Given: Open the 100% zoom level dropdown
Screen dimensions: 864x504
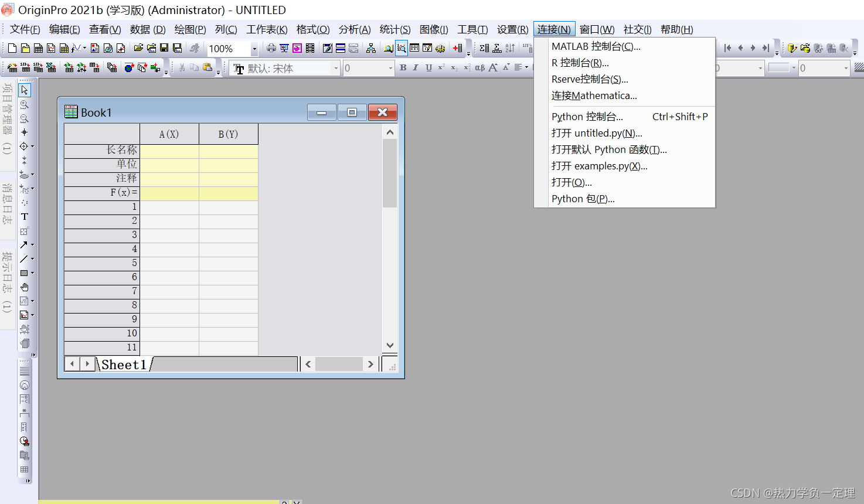Looking at the screenshot, I should point(254,49).
